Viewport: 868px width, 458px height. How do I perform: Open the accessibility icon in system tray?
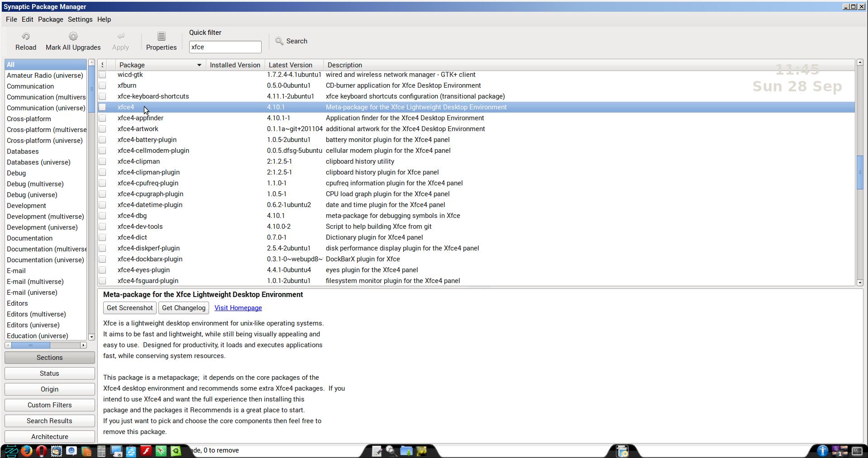click(823, 451)
